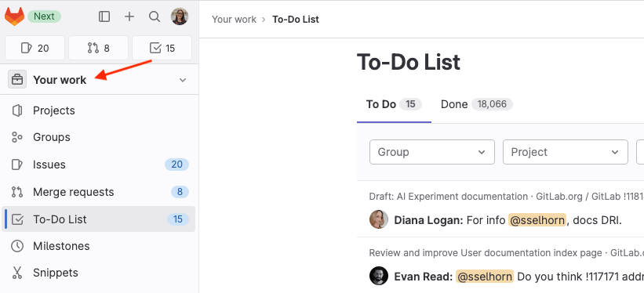
Task: Click the GitLab fox logo
Action: tap(14, 16)
